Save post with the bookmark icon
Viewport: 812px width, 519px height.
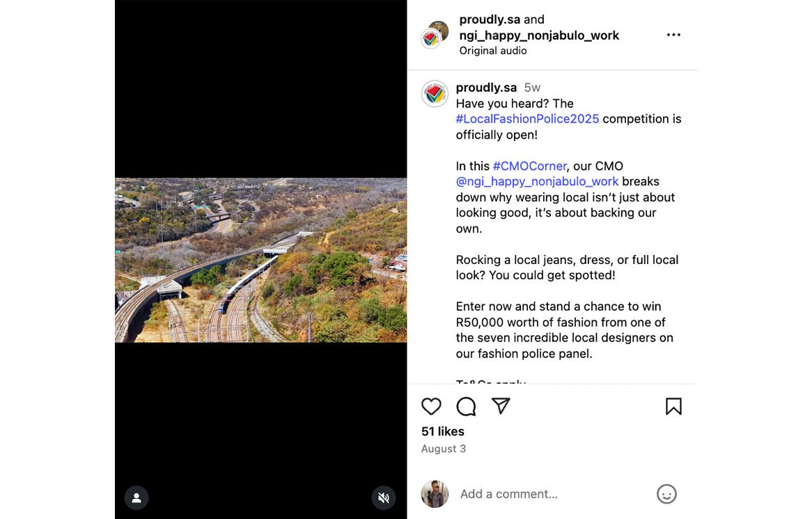click(x=673, y=407)
